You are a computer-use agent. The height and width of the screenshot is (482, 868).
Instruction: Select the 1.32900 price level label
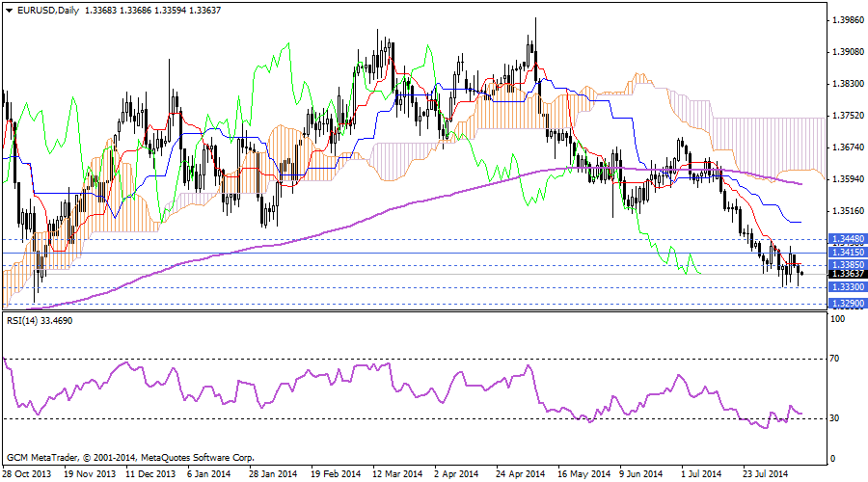tap(847, 303)
